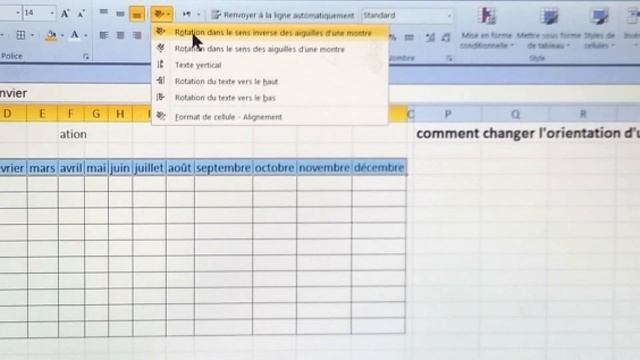Open the font size 14 dropdown arrow
The image size is (640, 360).
click(52, 13)
